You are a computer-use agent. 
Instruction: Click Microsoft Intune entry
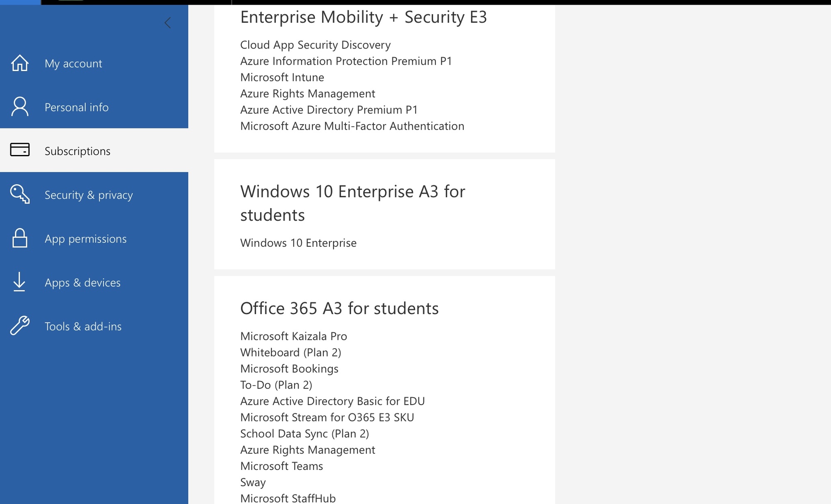point(282,77)
